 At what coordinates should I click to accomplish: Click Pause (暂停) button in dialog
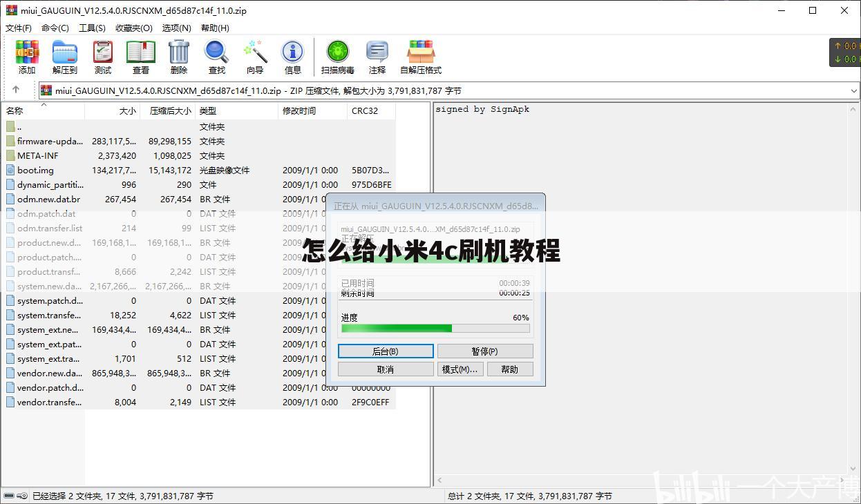click(485, 351)
